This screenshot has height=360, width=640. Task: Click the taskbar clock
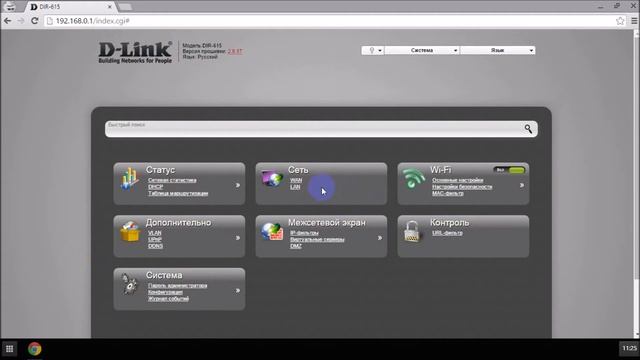pyautogui.click(x=629, y=348)
